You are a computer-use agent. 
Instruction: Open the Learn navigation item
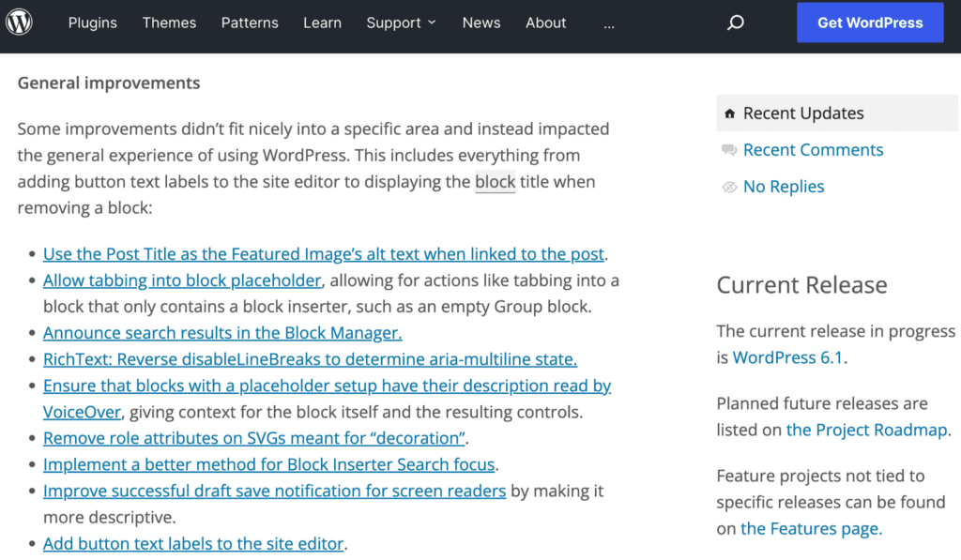[322, 23]
